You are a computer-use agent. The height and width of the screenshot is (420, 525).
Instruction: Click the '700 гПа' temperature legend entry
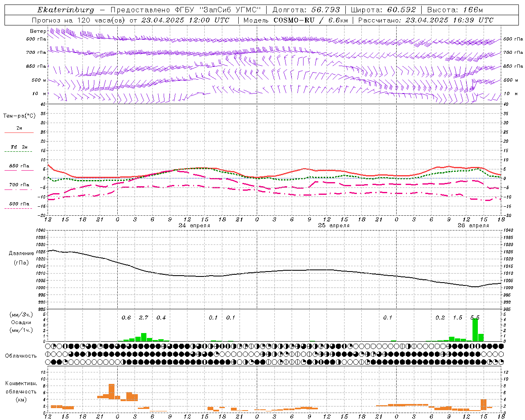[19, 185]
